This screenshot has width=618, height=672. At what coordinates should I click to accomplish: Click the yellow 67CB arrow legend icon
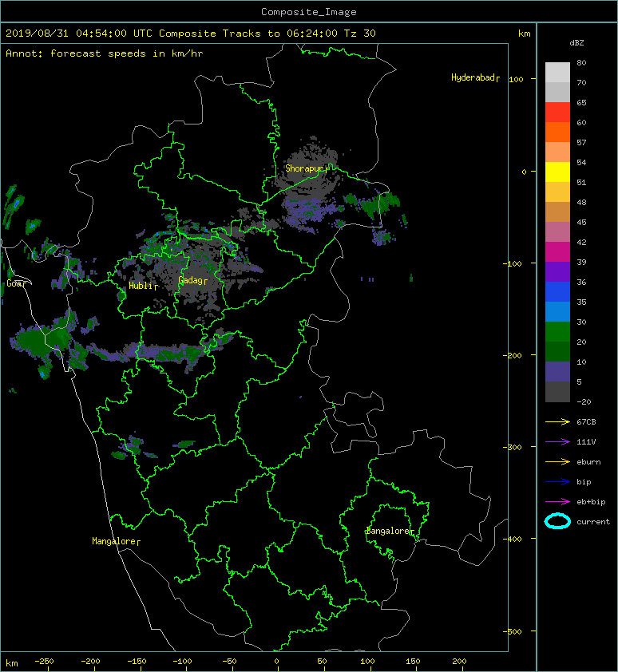click(557, 422)
